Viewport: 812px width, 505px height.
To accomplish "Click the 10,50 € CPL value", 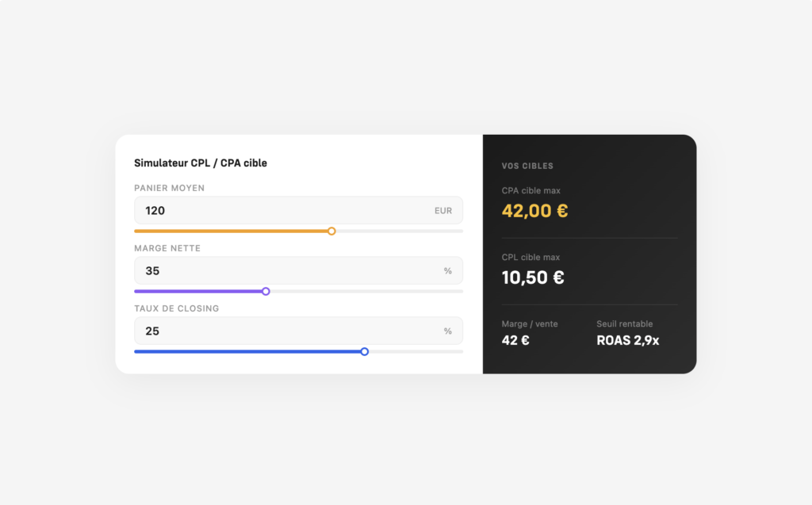I will tap(533, 277).
